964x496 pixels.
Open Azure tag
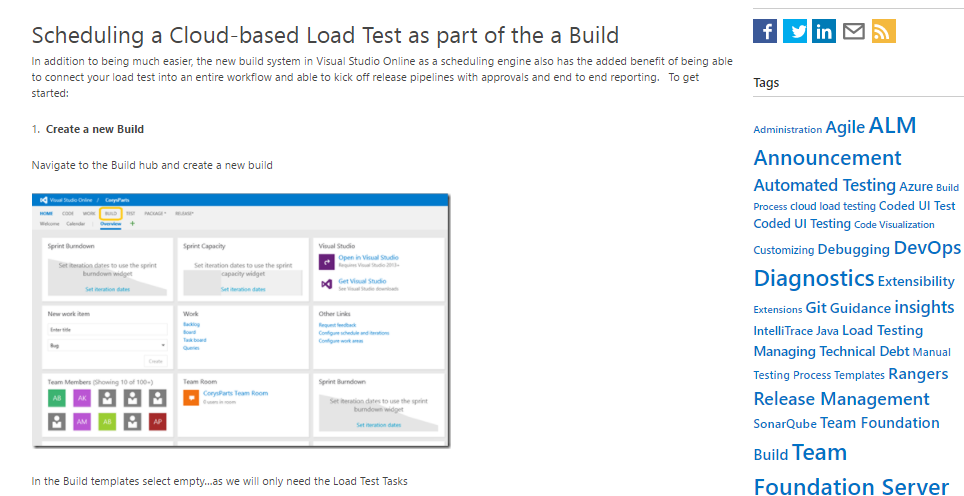point(916,186)
